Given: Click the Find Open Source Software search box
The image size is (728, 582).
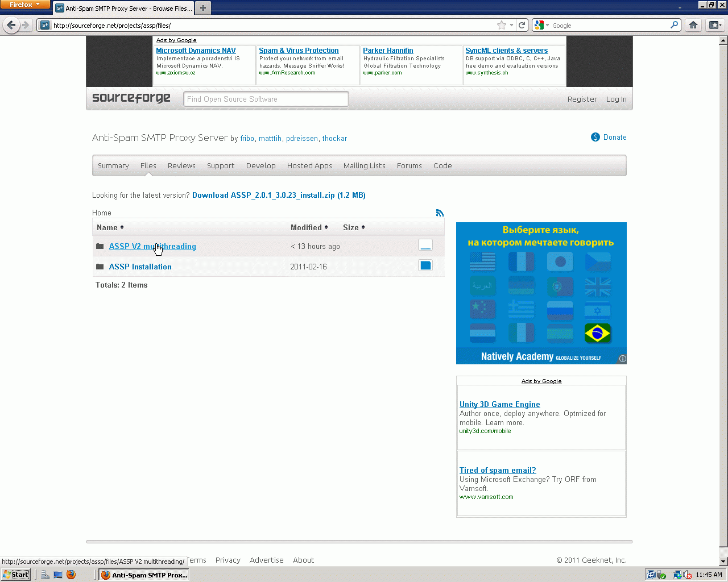Looking at the screenshot, I should click(x=266, y=99).
